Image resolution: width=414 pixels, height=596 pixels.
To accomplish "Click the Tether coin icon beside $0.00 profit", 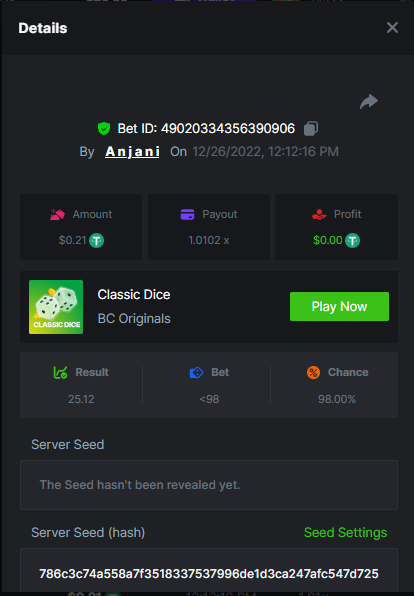I will click(352, 241).
